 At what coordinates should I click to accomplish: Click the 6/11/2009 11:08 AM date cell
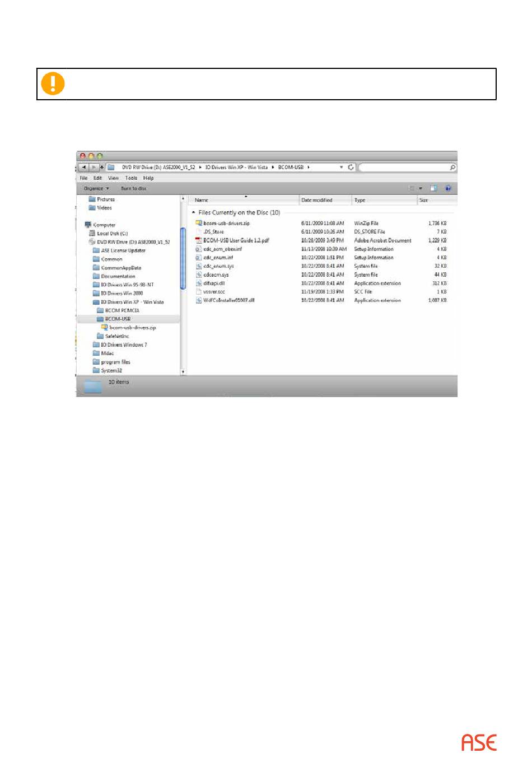coord(323,224)
